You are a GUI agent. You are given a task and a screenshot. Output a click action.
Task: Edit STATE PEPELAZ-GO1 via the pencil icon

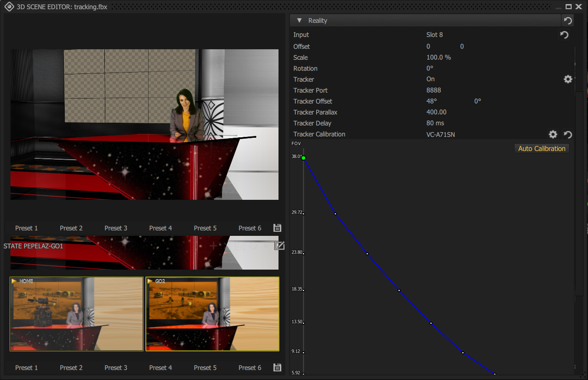tap(279, 245)
